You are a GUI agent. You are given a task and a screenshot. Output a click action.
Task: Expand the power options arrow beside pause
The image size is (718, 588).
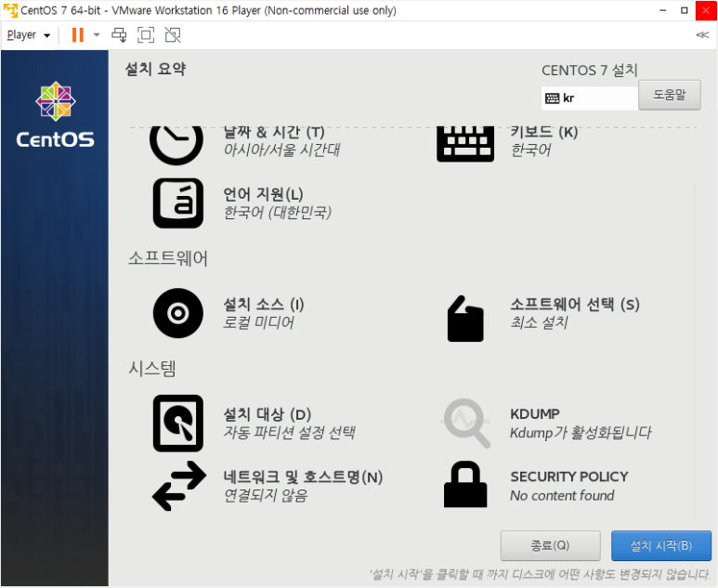97,34
